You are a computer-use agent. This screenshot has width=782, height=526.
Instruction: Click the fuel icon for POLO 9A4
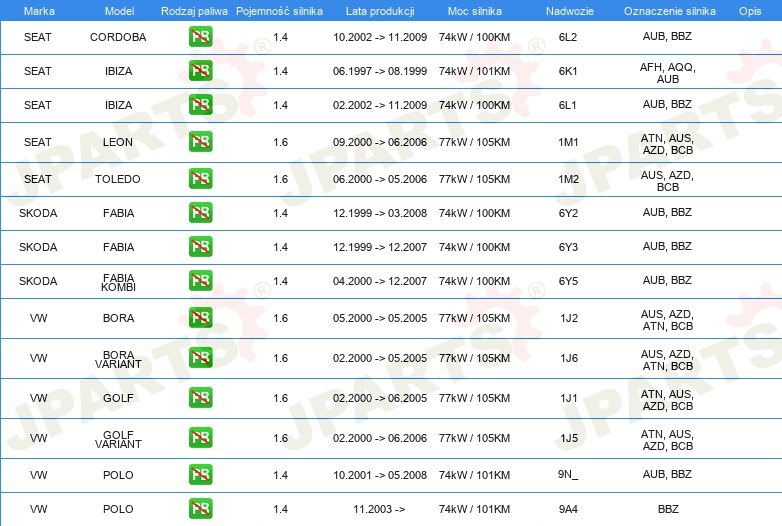pyautogui.click(x=200, y=508)
